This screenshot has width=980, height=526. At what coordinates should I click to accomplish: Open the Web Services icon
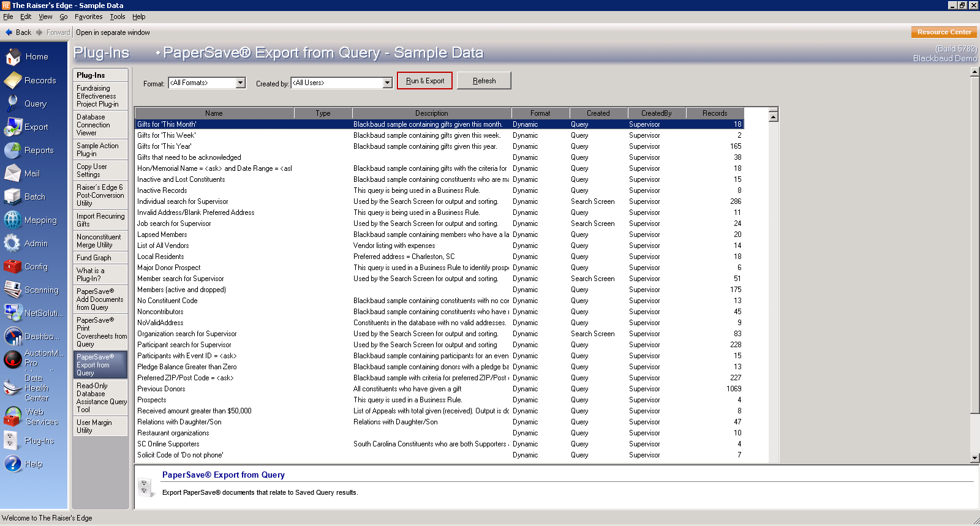(13, 417)
